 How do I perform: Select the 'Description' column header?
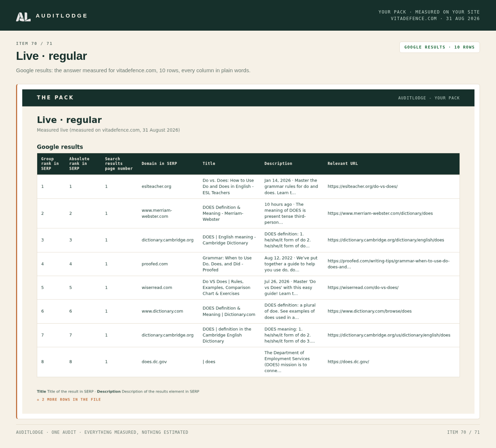pyautogui.click(x=278, y=163)
